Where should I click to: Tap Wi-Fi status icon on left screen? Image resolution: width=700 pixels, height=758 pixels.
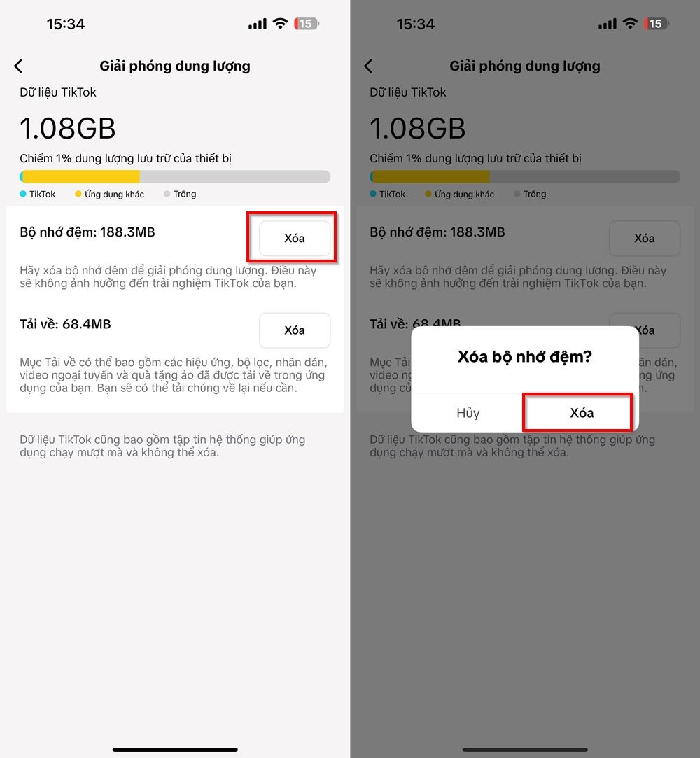point(280,24)
